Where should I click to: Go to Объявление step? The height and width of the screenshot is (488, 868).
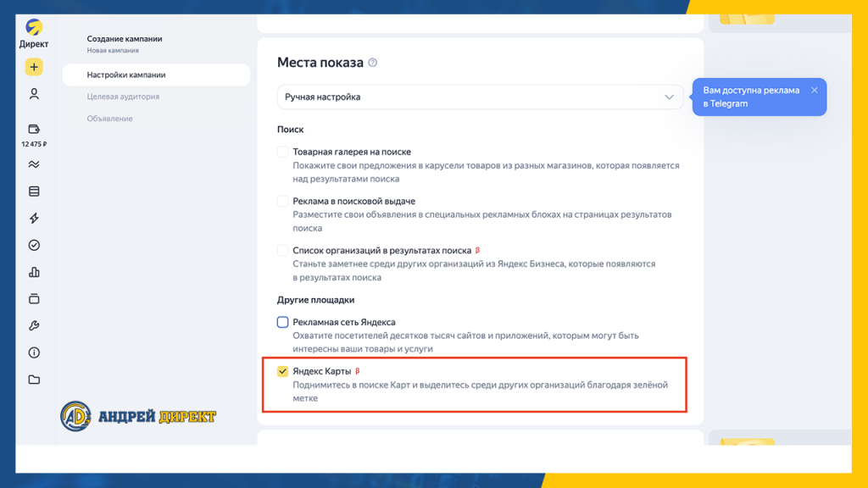click(109, 119)
